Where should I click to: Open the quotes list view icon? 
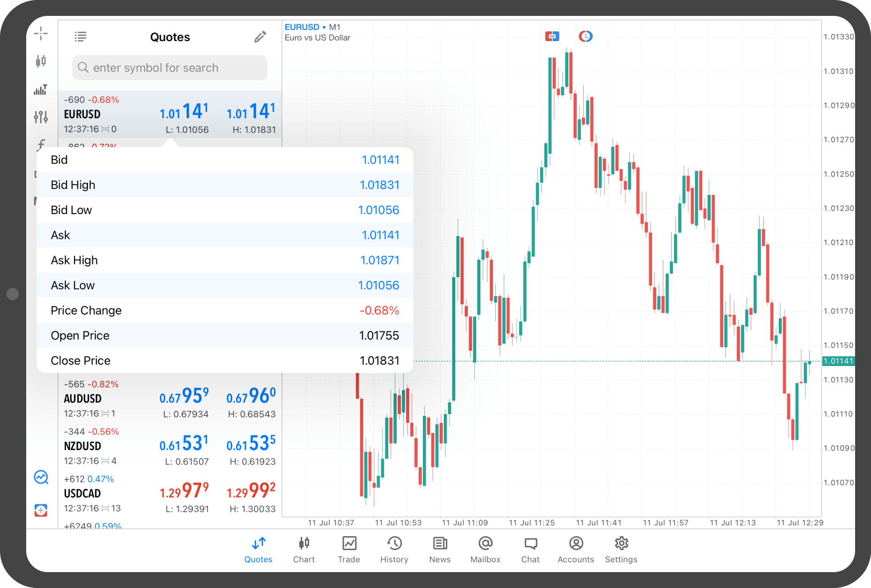[80, 36]
